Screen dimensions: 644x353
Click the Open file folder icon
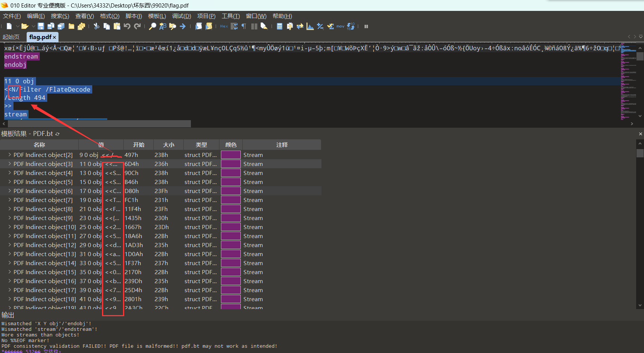point(25,26)
